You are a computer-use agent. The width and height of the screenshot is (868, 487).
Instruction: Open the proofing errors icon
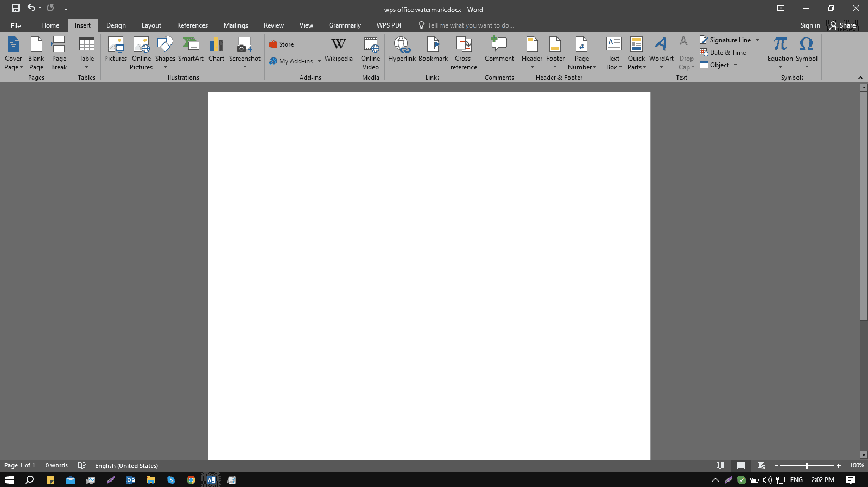pyautogui.click(x=82, y=465)
